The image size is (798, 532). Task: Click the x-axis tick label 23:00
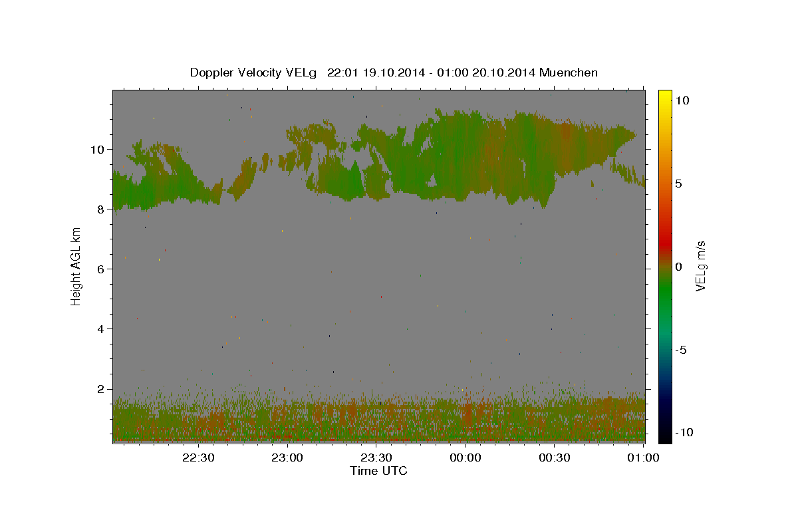[x=288, y=458]
